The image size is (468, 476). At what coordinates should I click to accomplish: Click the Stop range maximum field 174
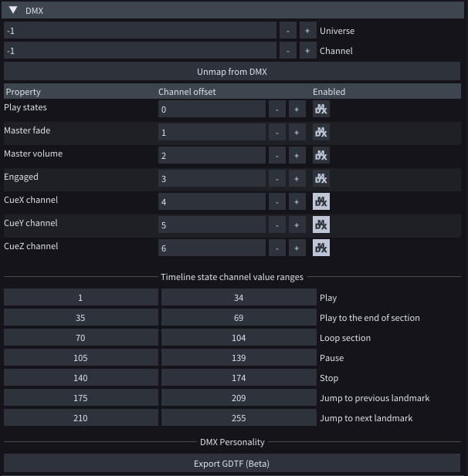[238, 378]
